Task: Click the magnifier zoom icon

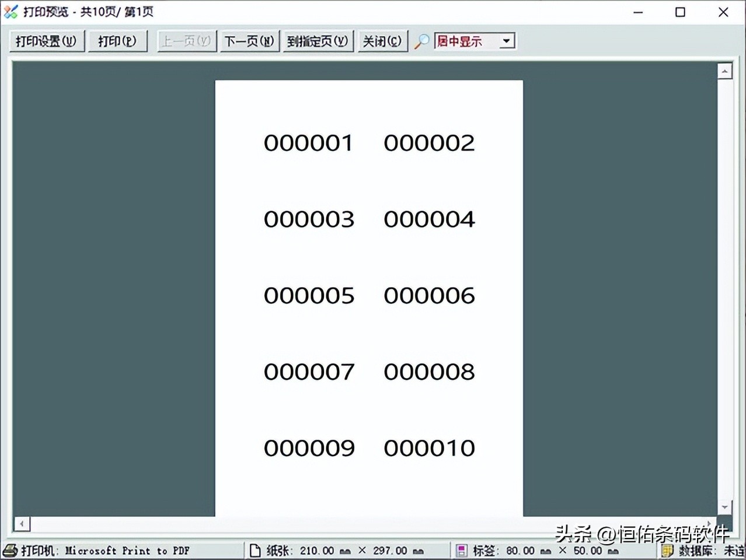Action: (x=421, y=41)
